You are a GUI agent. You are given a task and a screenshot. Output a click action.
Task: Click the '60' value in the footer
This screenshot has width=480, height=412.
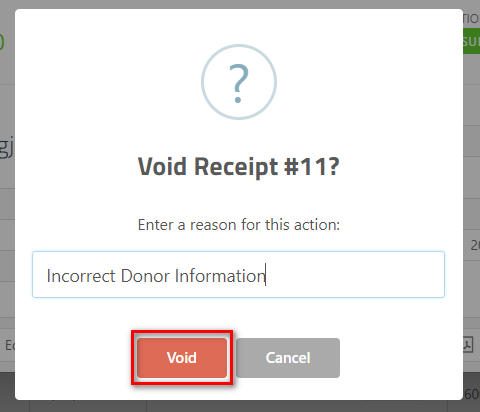(x=472, y=394)
